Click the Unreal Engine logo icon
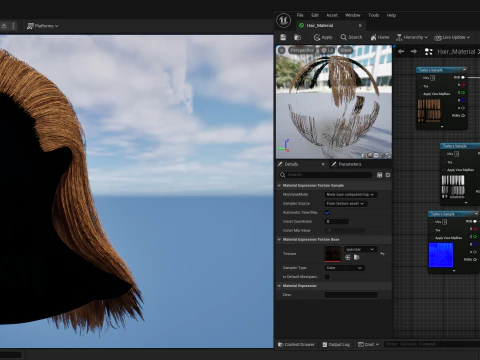 [x=283, y=20]
